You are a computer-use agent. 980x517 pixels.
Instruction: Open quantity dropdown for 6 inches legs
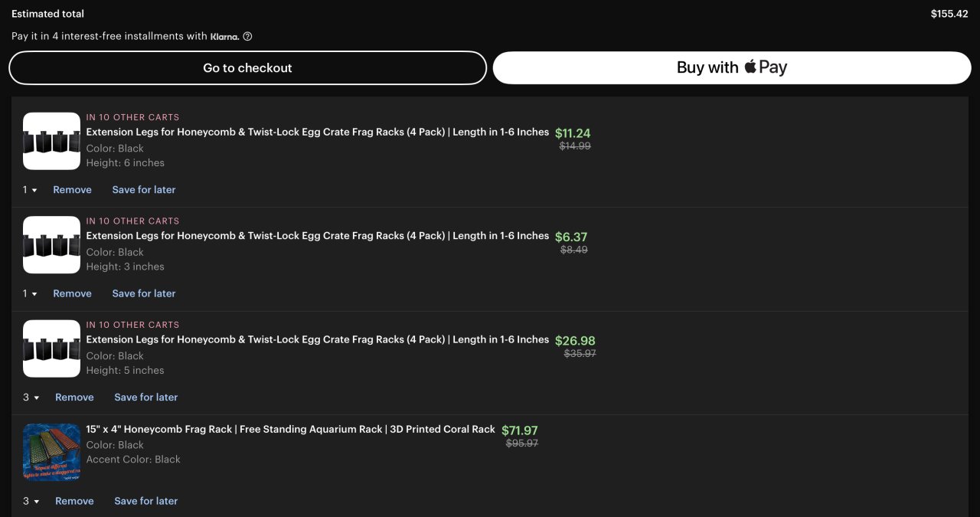tap(30, 190)
